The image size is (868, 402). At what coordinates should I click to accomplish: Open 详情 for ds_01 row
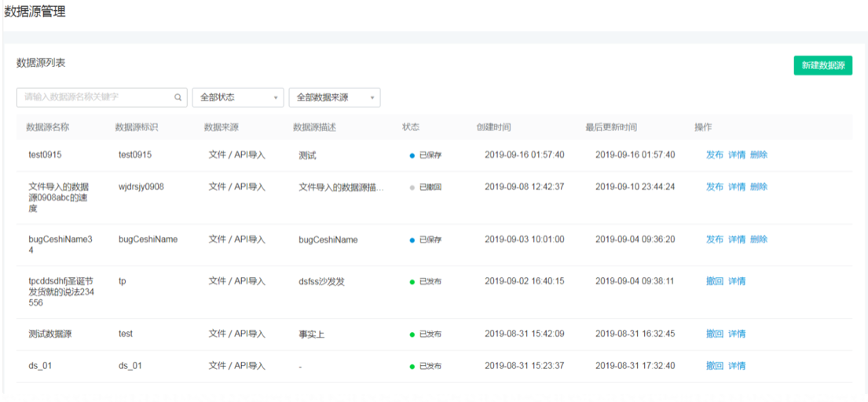click(x=736, y=366)
